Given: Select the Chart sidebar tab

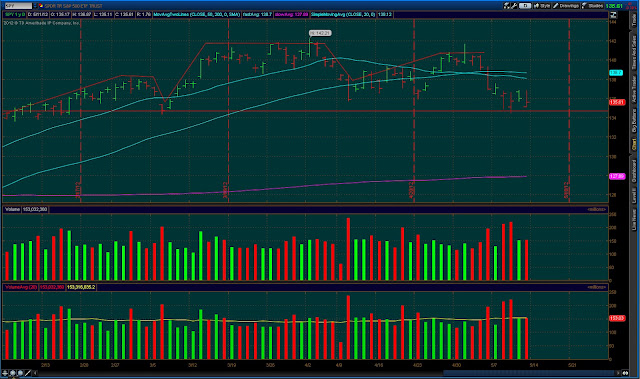Looking at the screenshot, I should [634, 144].
